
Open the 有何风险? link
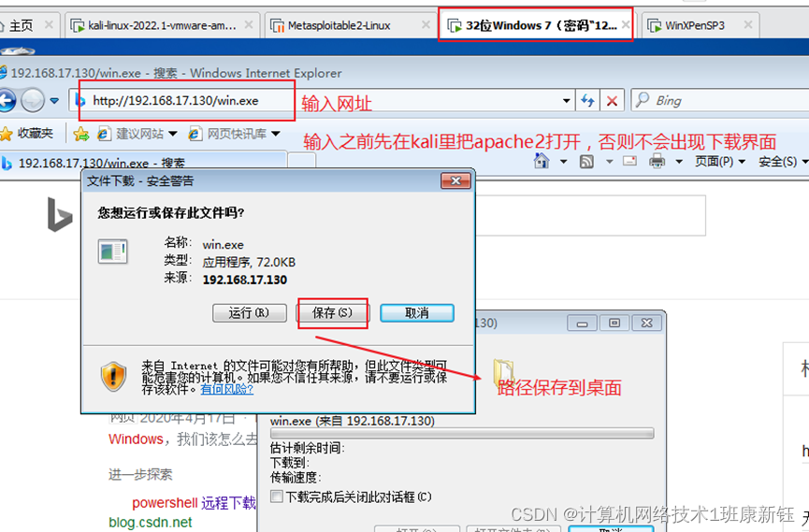point(226,389)
